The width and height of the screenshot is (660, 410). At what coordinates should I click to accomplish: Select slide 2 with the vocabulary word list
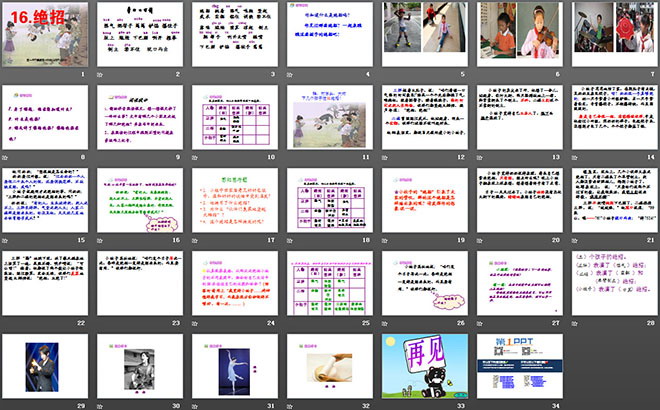tap(140, 36)
